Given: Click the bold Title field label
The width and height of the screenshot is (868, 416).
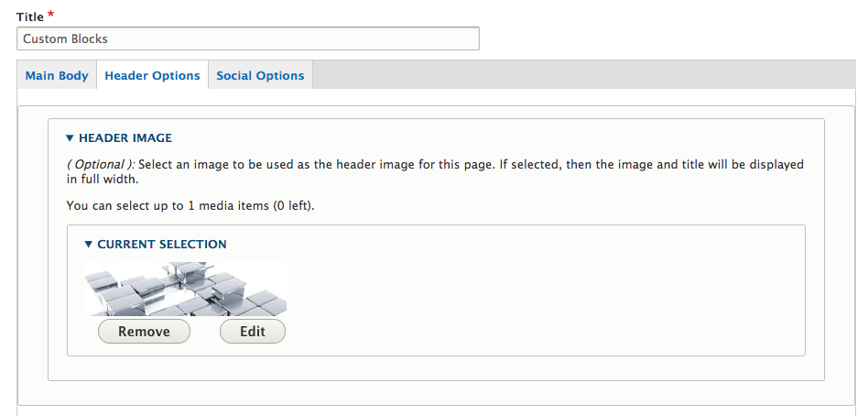Looking at the screenshot, I should tap(30, 17).
